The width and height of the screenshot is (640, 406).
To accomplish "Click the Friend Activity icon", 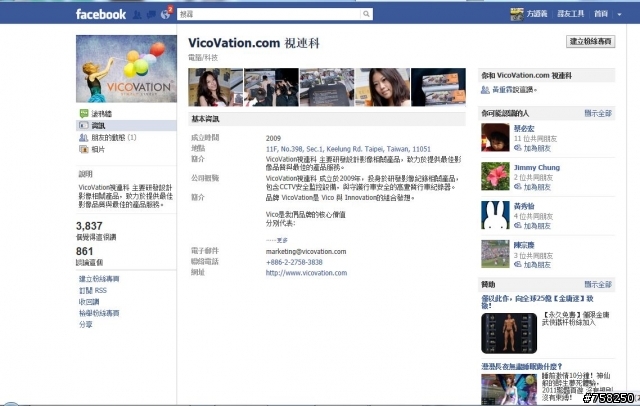I will pyautogui.click(x=84, y=138).
